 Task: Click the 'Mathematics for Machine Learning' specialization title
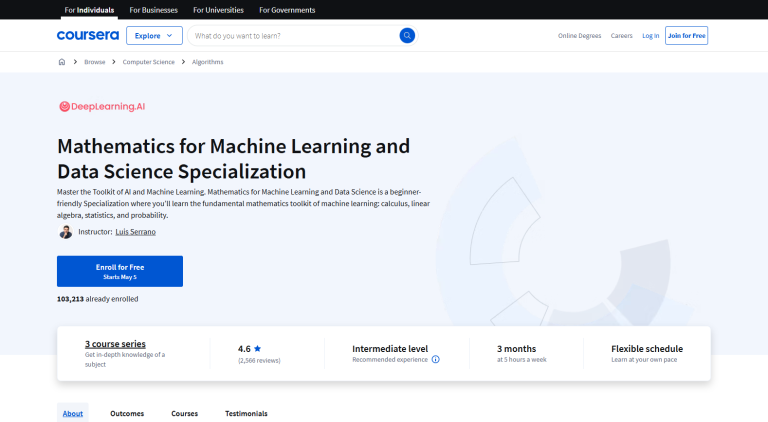coord(234,159)
